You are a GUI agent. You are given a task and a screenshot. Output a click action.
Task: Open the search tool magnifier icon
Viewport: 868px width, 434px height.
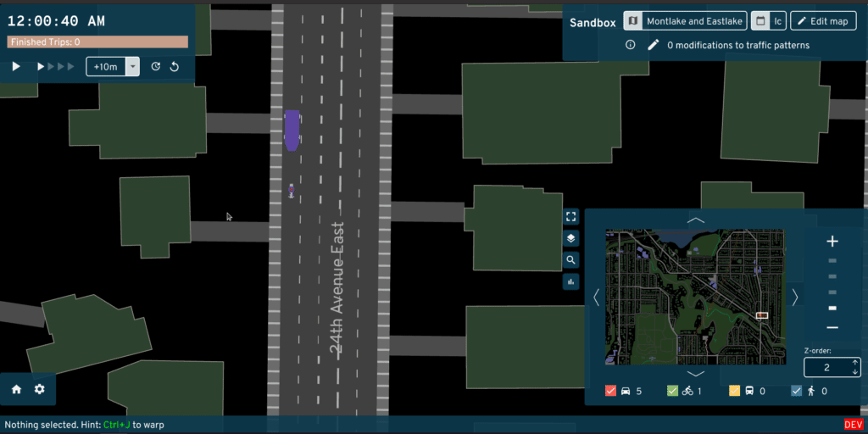(x=570, y=259)
